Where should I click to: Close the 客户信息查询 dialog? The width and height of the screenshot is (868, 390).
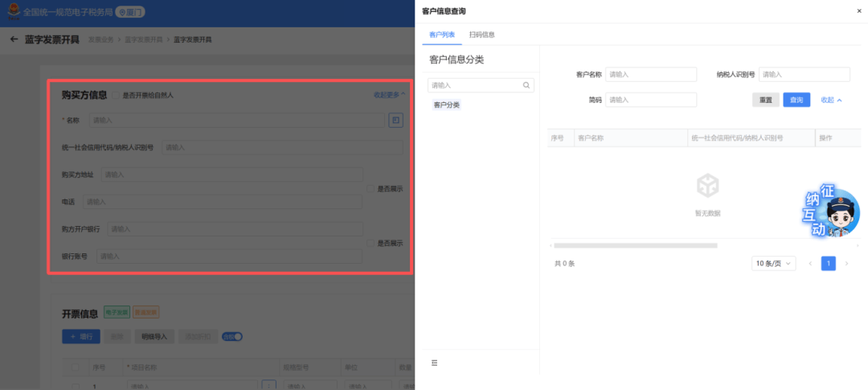pos(858,11)
